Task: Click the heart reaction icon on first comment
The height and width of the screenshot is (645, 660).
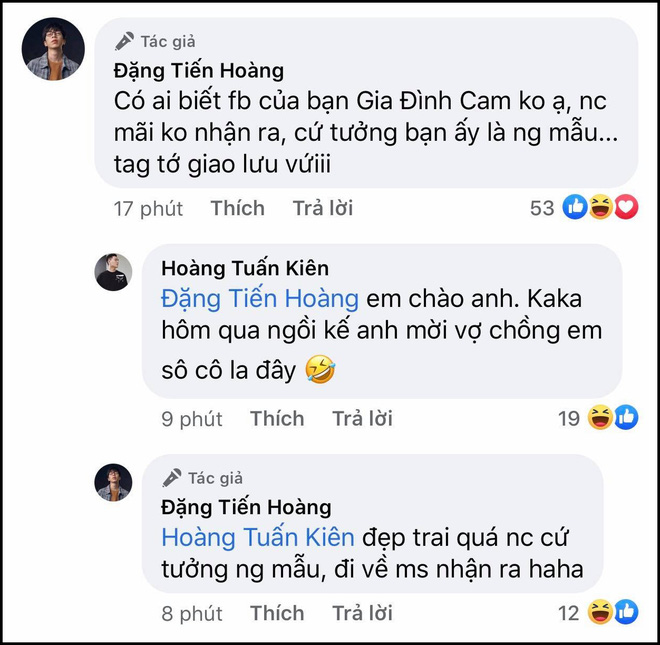Action: tap(625, 208)
